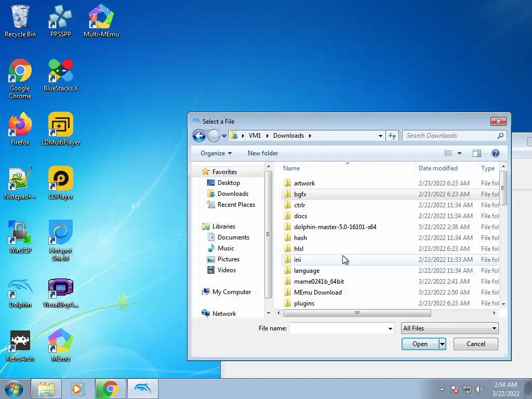Open the Organize dropdown menu
The width and height of the screenshot is (532, 399).
pos(216,153)
